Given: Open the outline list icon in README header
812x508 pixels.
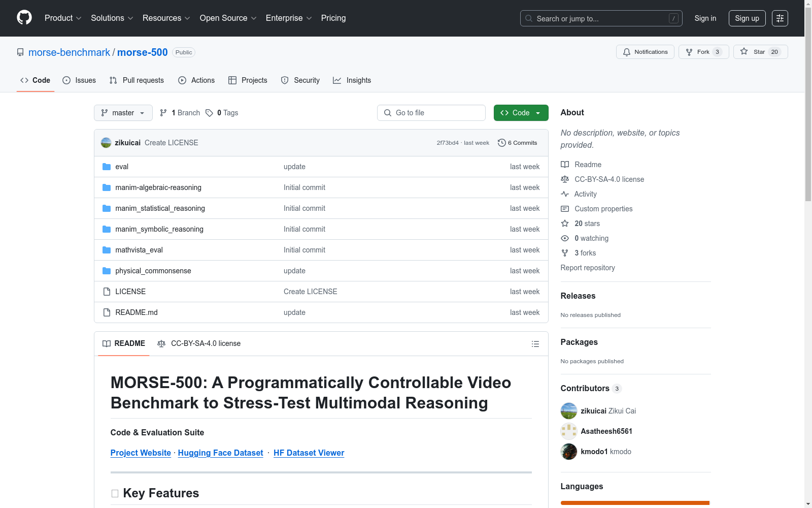Looking at the screenshot, I should pyautogui.click(x=535, y=344).
